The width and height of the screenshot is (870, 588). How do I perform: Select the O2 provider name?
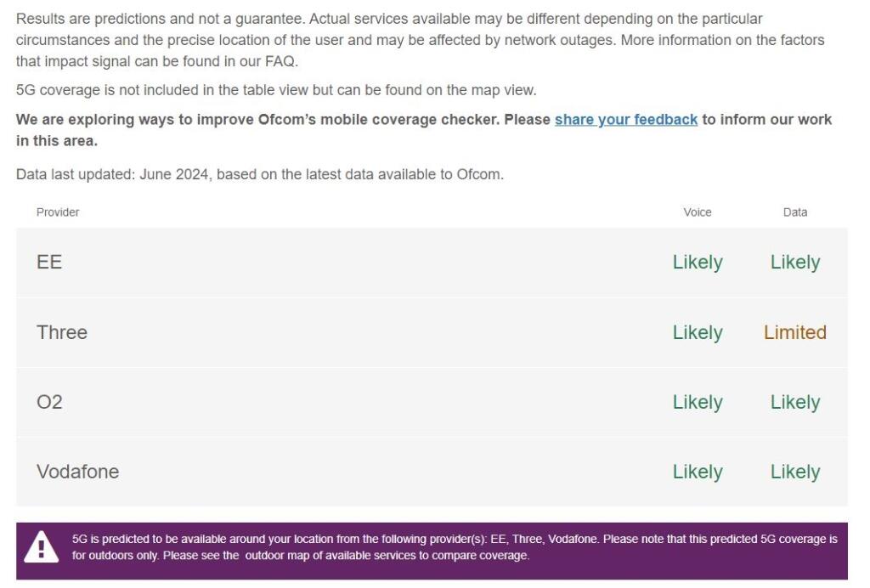[49, 402]
